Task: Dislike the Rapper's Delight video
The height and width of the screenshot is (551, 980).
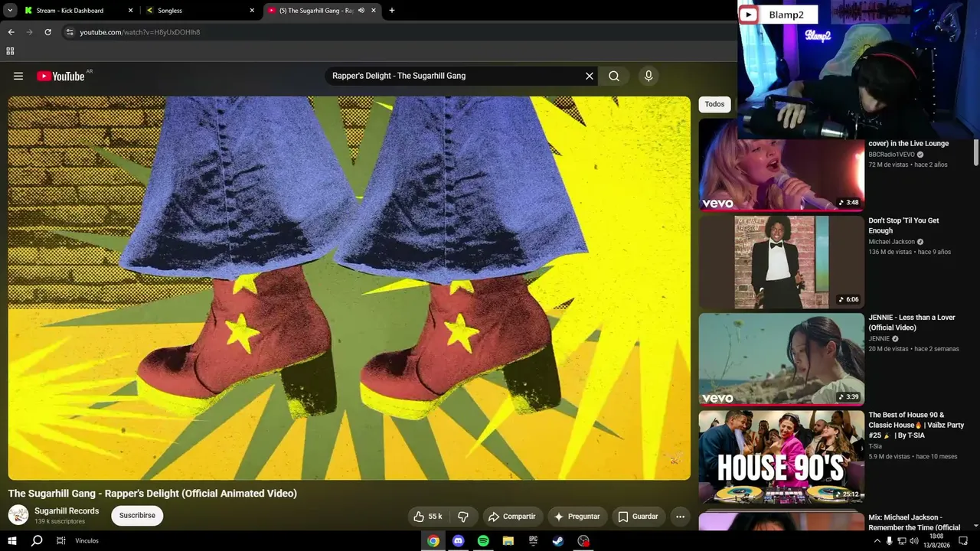Action: coord(463,517)
